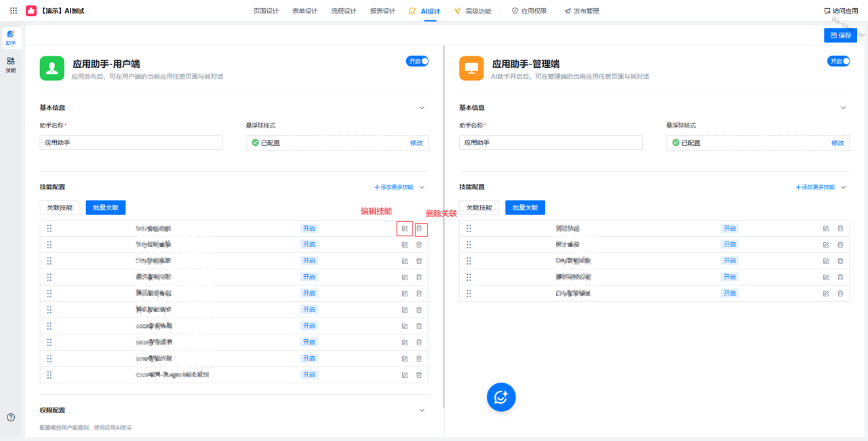This screenshot has width=868, height=441.
Task: Click the 保存 button
Action: coord(841,35)
